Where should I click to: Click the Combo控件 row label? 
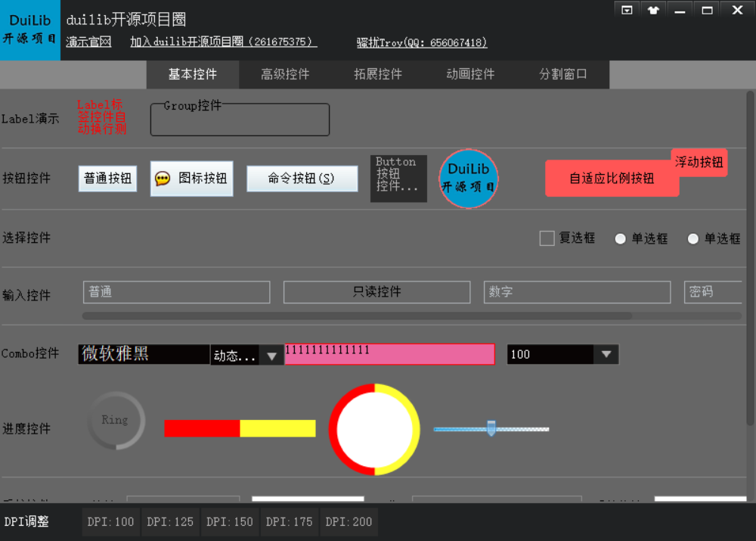click(30, 354)
